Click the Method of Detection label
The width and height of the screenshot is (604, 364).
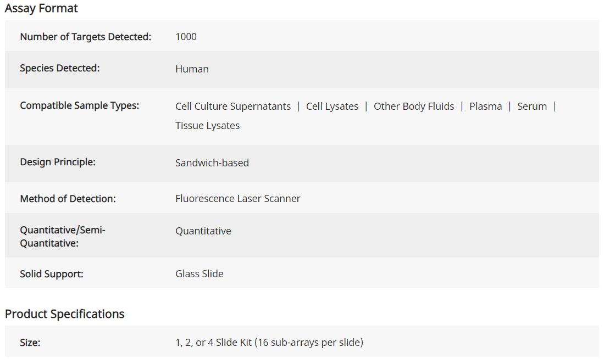click(x=68, y=199)
